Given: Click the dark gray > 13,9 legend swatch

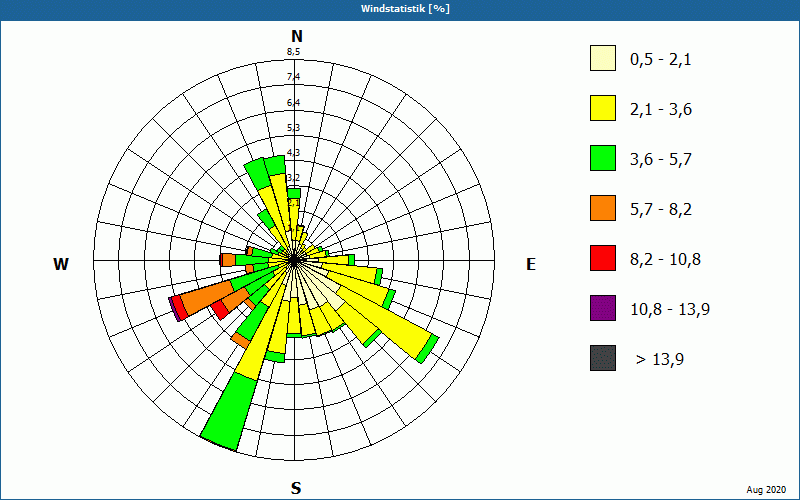Looking at the screenshot, I should click(x=603, y=358).
